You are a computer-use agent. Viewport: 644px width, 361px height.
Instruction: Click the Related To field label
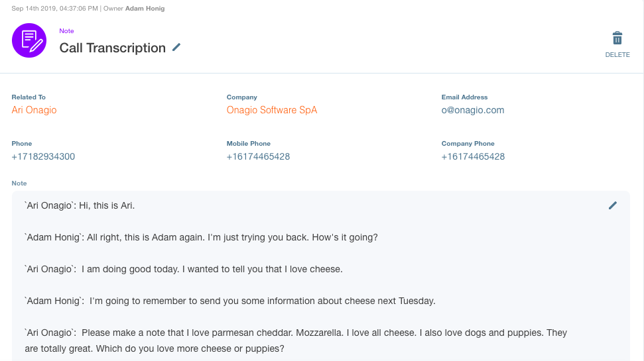coord(29,97)
